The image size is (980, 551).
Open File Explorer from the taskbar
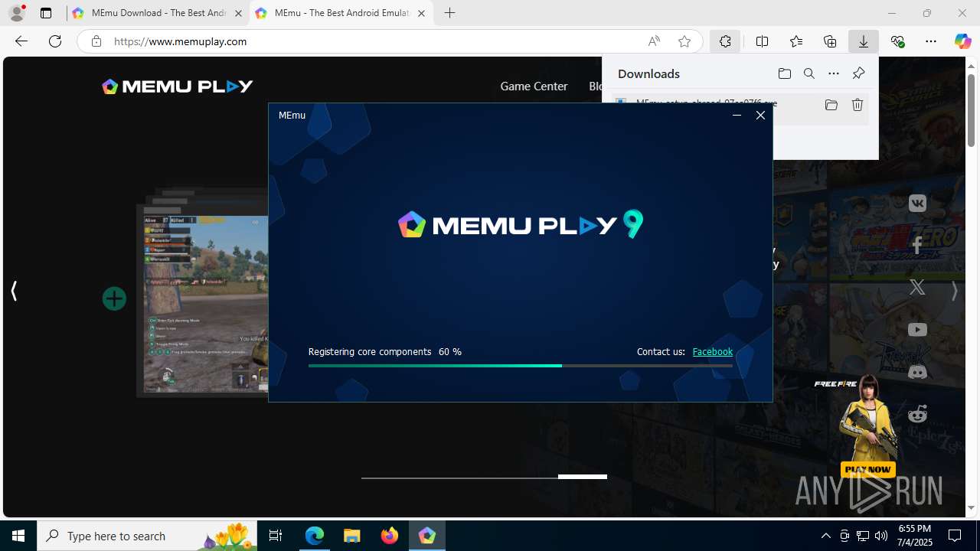(x=352, y=536)
